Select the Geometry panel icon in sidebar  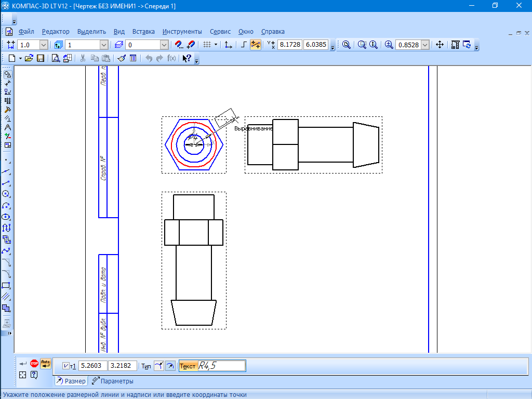(x=7, y=74)
